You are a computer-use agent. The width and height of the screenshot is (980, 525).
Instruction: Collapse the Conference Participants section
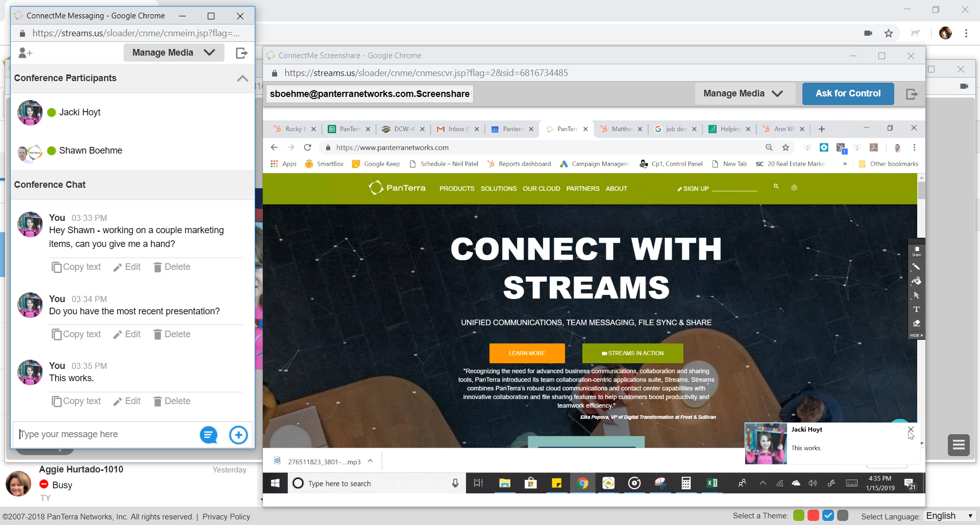click(242, 78)
